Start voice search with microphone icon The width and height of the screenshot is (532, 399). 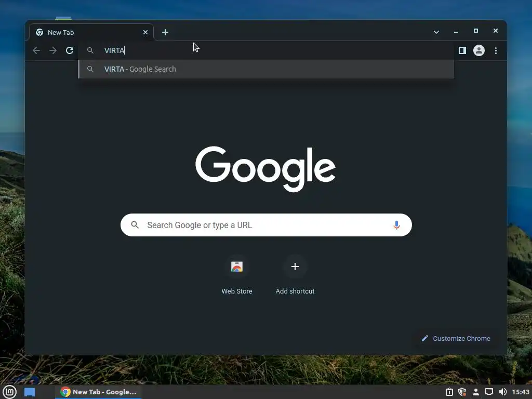point(396,225)
